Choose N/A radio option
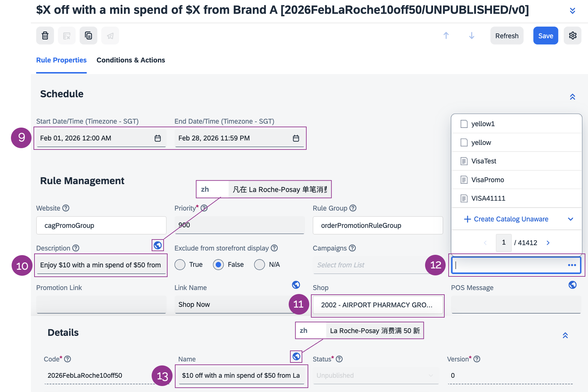588x392 pixels. pyautogui.click(x=259, y=265)
